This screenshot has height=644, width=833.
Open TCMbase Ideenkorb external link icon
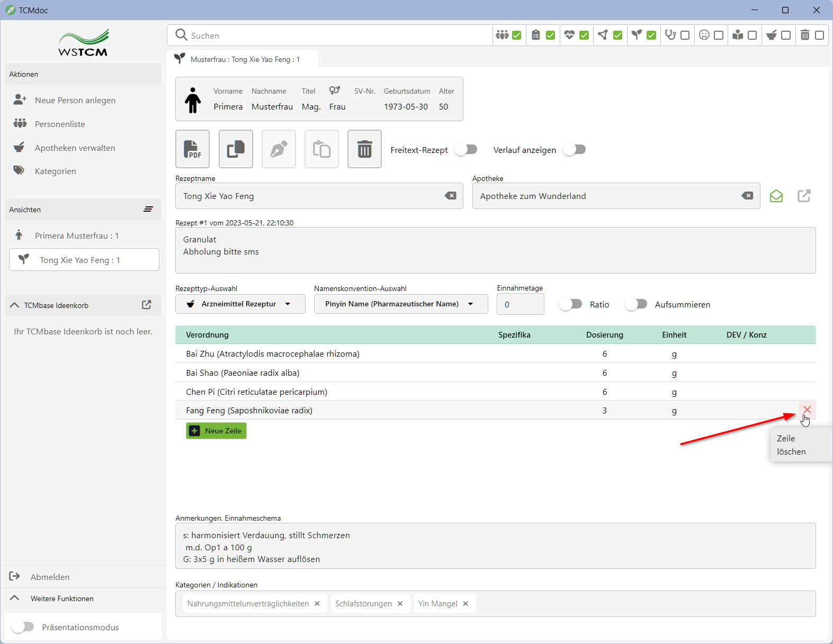[147, 305]
